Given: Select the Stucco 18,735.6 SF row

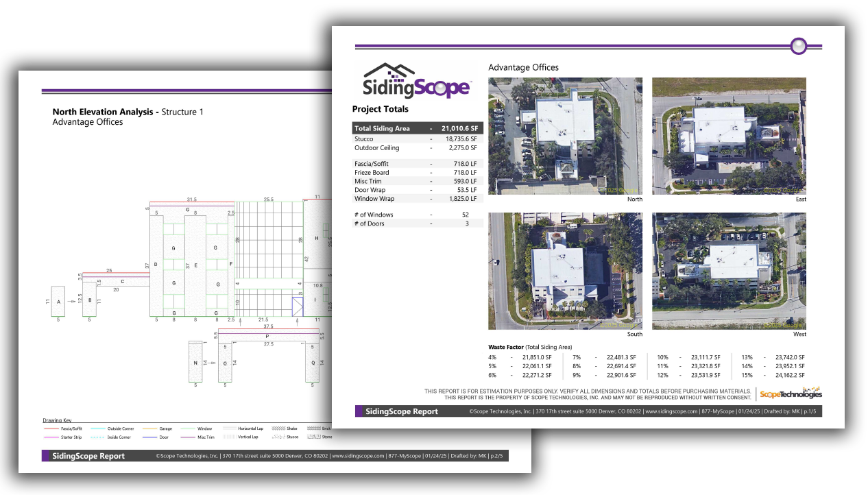Looking at the screenshot, I should (418, 138).
